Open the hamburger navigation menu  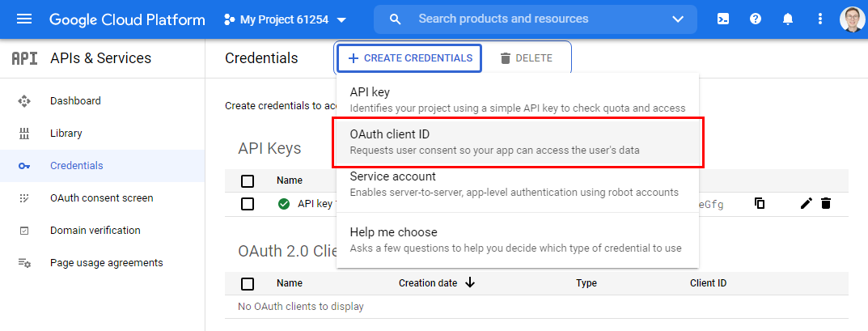(24, 19)
